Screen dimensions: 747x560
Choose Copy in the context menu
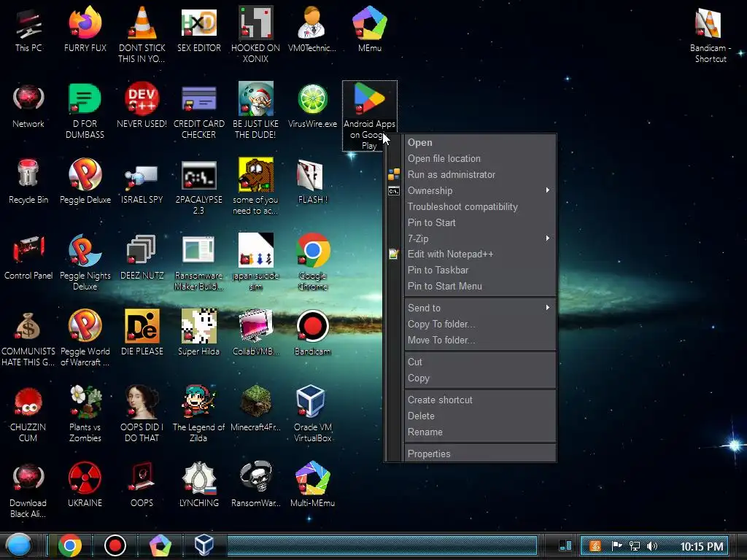(480, 378)
